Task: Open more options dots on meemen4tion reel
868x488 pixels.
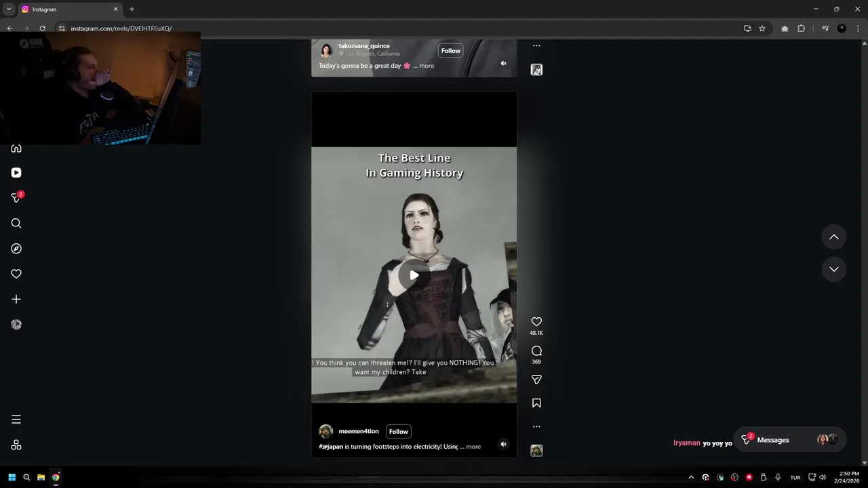Action: 536,426
